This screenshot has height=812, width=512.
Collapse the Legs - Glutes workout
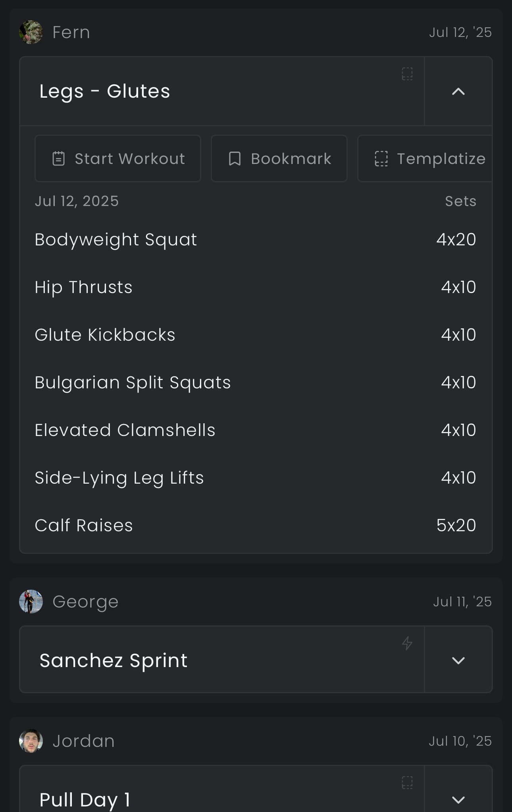pyautogui.click(x=458, y=91)
